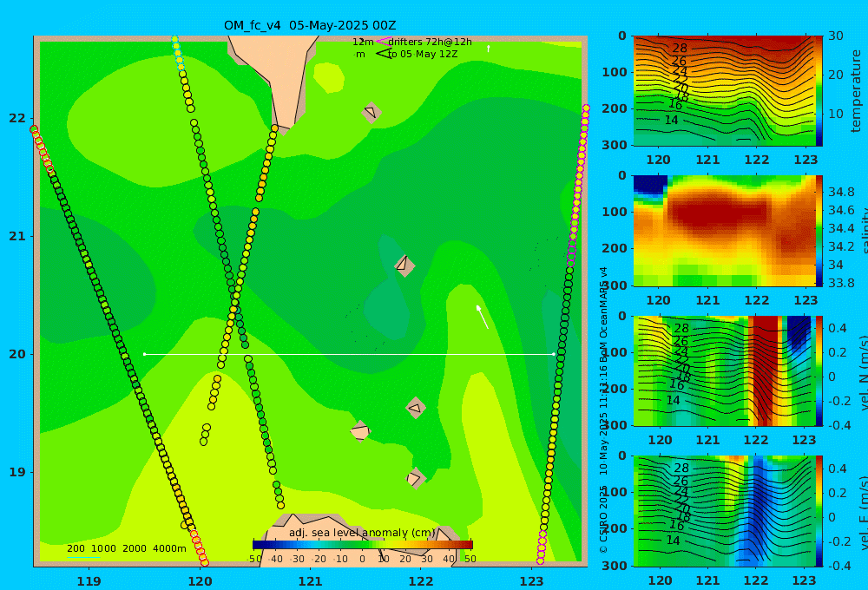Click the salinity colorbar scale
Image resolution: width=868 pixels, height=590 pixels.
(x=819, y=231)
